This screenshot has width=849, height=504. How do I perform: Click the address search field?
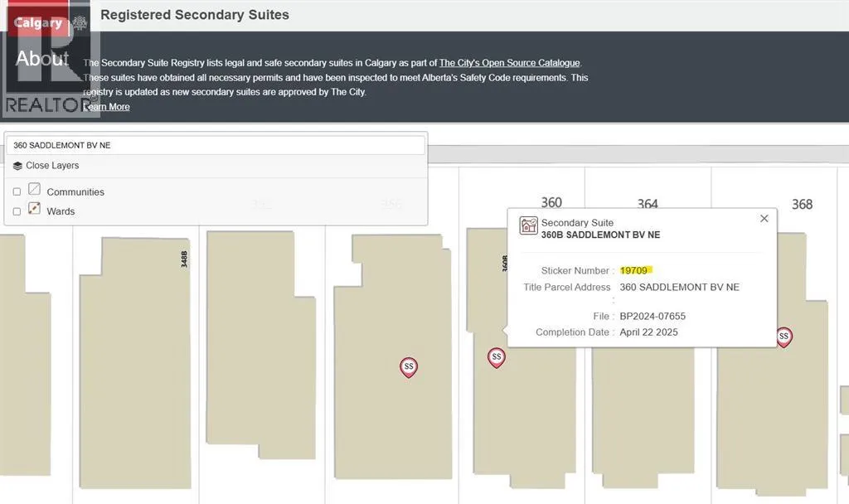[x=216, y=145]
